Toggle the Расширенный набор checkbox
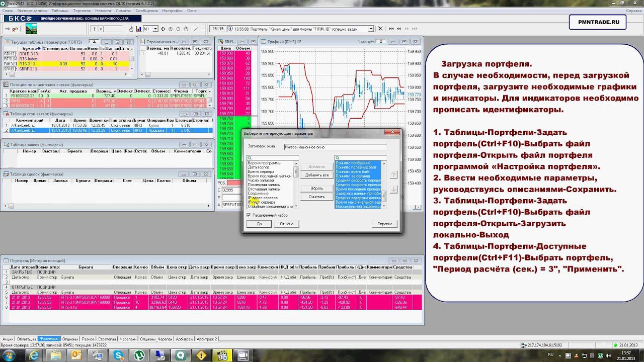The width and height of the screenshot is (644, 362). [x=249, y=215]
